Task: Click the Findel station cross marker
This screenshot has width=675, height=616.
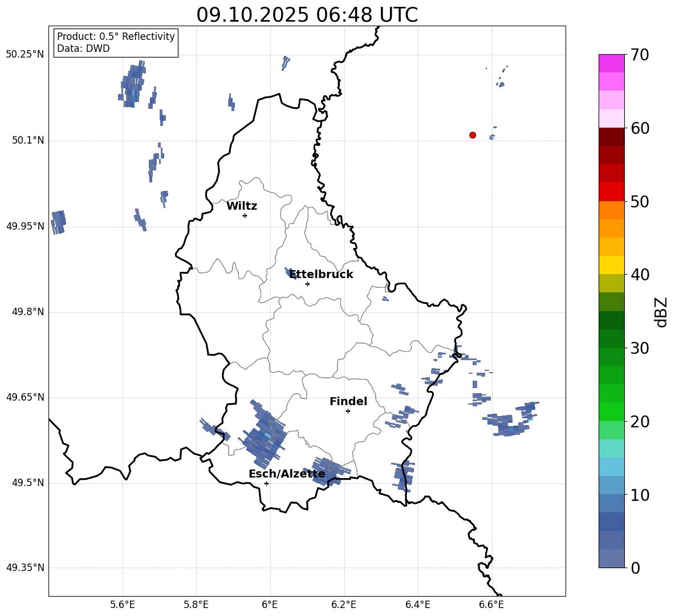Action: pyautogui.click(x=348, y=411)
